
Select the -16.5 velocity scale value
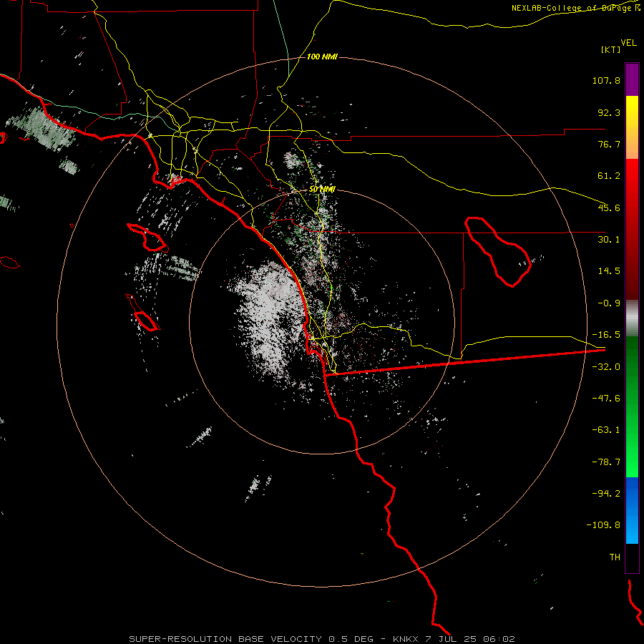coord(606,335)
